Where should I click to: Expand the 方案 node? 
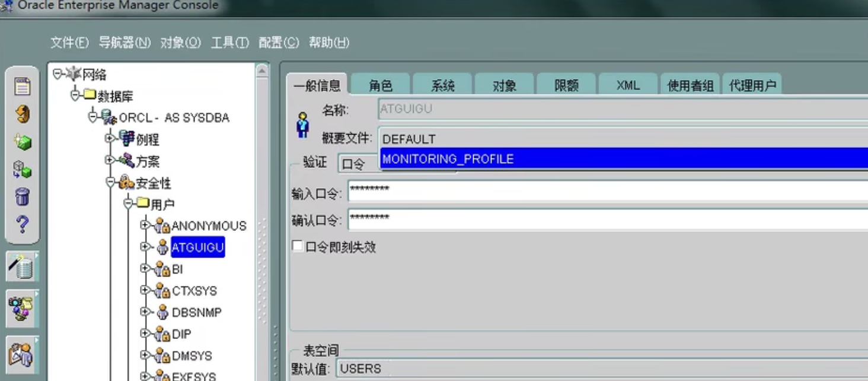click(x=110, y=160)
